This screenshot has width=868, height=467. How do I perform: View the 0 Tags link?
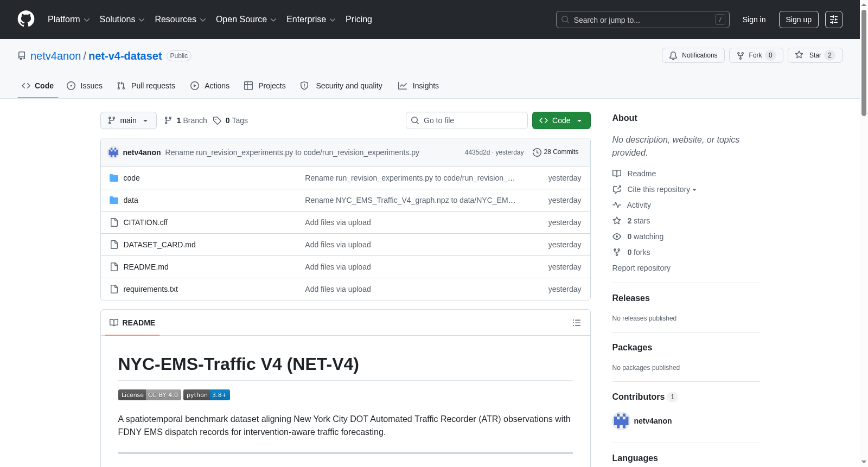tap(231, 120)
